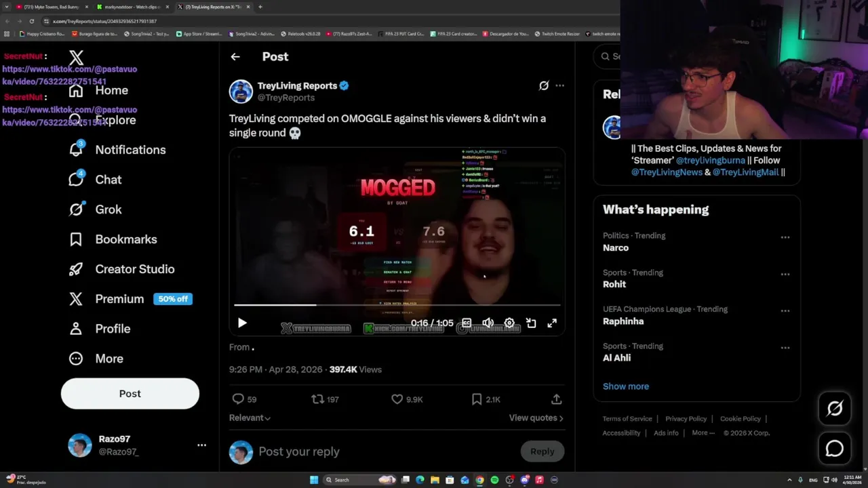Toggle picture-in-picture for the video

[x=531, y=323]
